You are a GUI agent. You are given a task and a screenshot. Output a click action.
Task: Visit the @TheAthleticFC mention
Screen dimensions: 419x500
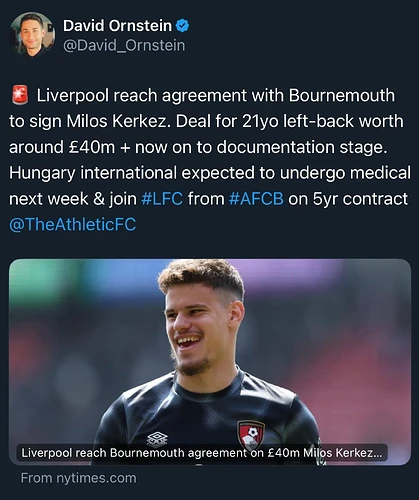point(73,224)
